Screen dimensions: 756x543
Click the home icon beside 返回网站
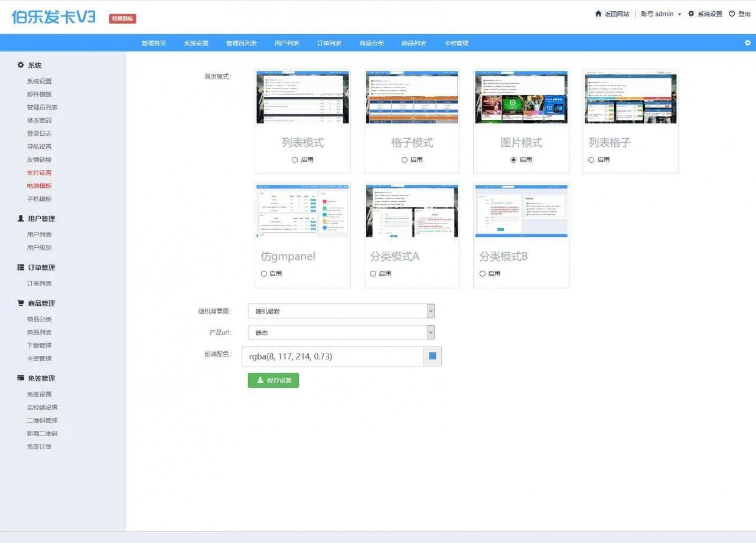(598, 14)
